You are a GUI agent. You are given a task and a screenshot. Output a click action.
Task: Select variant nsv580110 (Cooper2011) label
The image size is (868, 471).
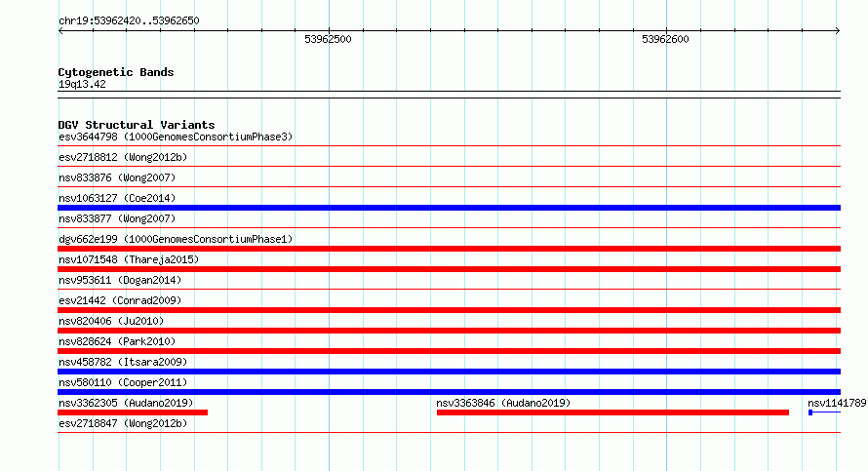(x=123, y=382)
